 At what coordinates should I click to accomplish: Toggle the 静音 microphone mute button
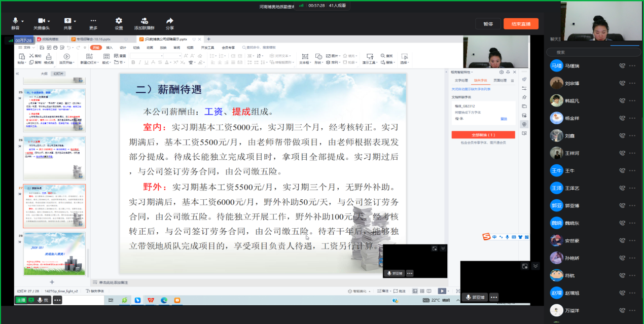coord(15,21)
